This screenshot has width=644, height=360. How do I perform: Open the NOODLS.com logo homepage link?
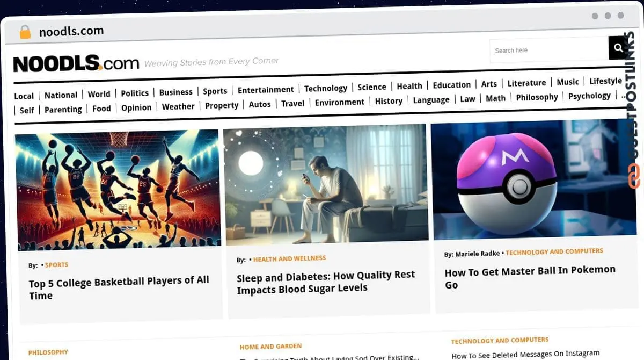pyautogui.click(x=76, y=63)
